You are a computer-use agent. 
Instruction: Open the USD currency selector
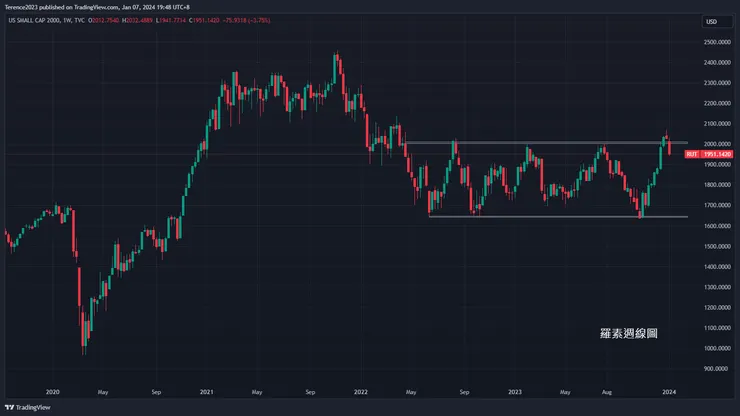(716, 22)
